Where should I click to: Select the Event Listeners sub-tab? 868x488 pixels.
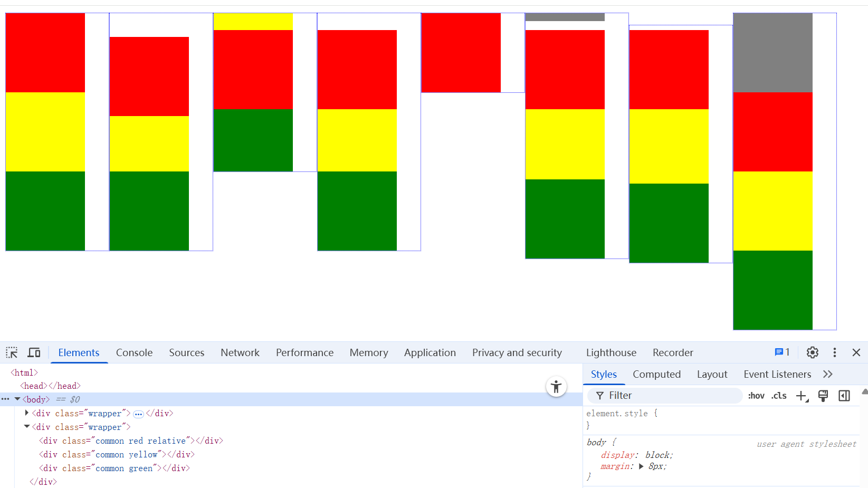click(x=777, y=374)
